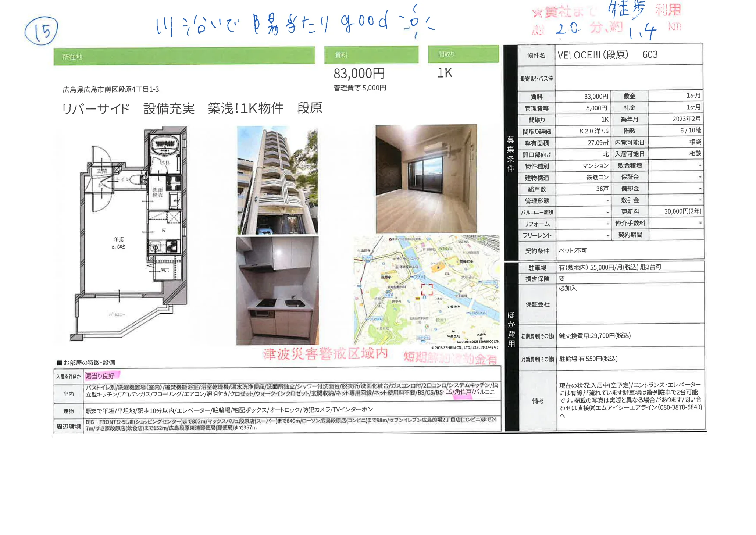The image size is (756, 535).
Task: Click the area map image
Action: pos(427,290)
